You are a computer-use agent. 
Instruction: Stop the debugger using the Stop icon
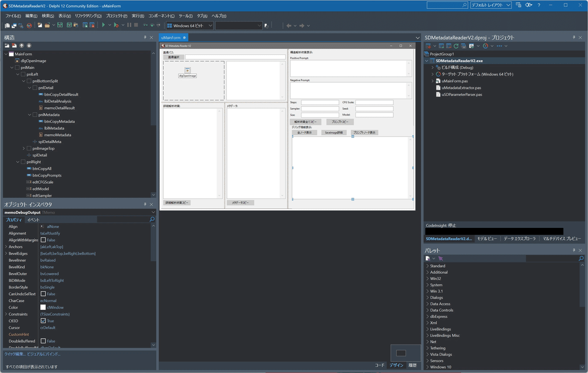point(136,25)
